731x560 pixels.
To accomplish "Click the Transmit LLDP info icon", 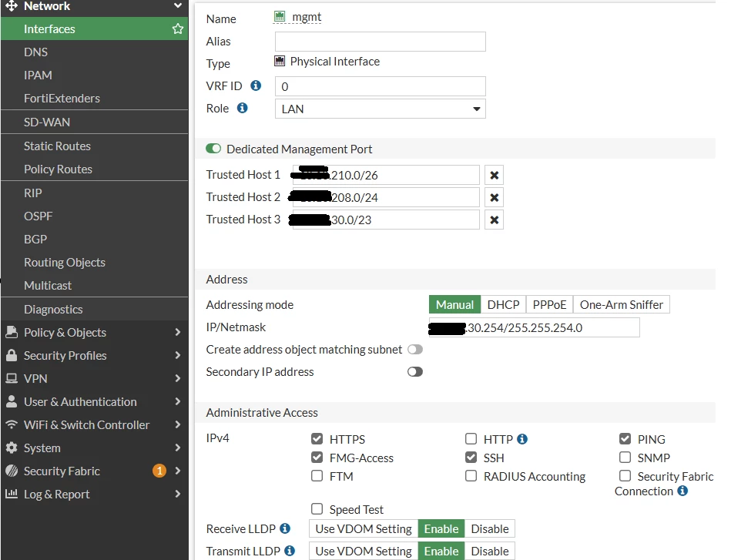I will pyautogui.click(x=290, y=551).
